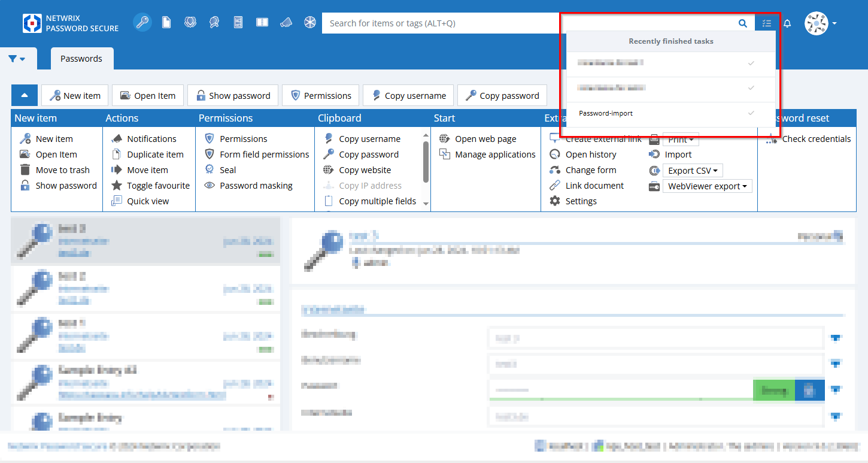
Task: Open the bell notifications icon
Action: (788, 23)
